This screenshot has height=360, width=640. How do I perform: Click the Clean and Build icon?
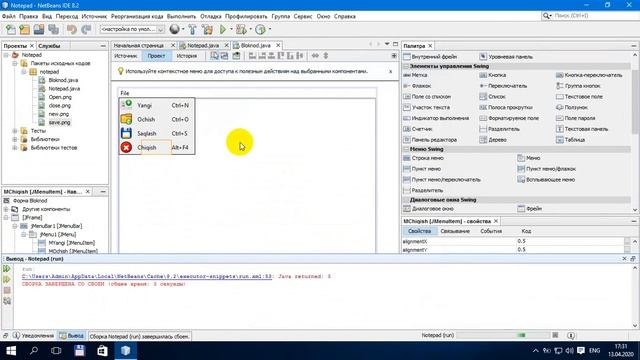[x=207, y=29]
